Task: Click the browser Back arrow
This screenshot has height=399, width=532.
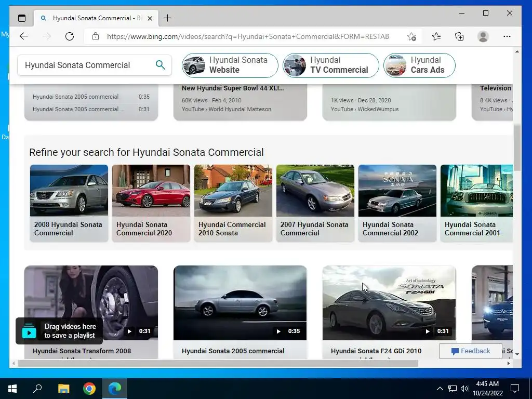Action: [x=24, y=36]
